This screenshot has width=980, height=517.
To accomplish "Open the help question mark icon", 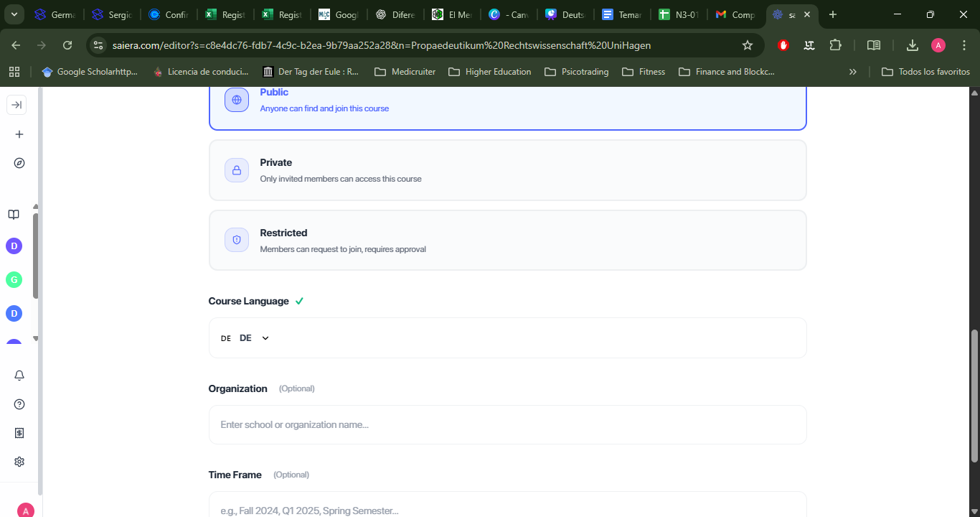I will 19,404.
